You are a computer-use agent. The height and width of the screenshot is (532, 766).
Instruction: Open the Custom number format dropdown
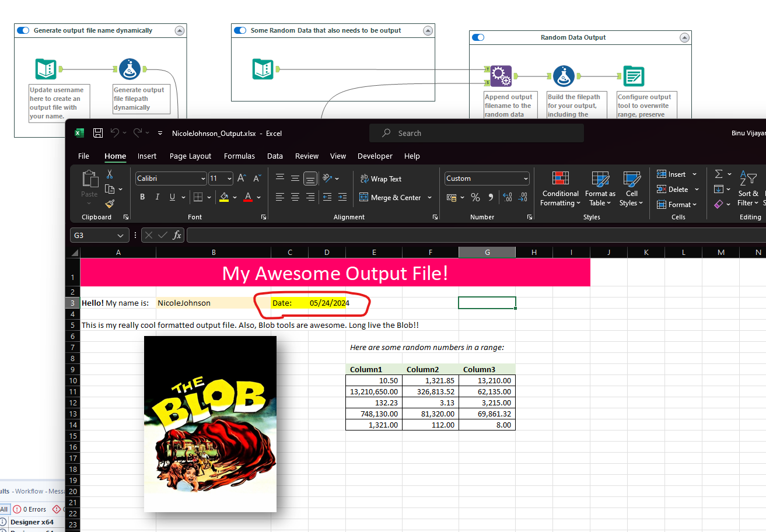click(x=487, y=178)
